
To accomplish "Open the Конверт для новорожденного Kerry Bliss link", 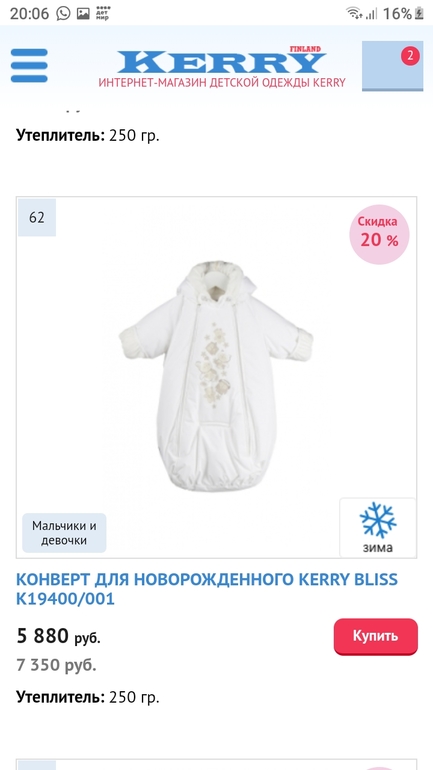I will coord(207,589).
